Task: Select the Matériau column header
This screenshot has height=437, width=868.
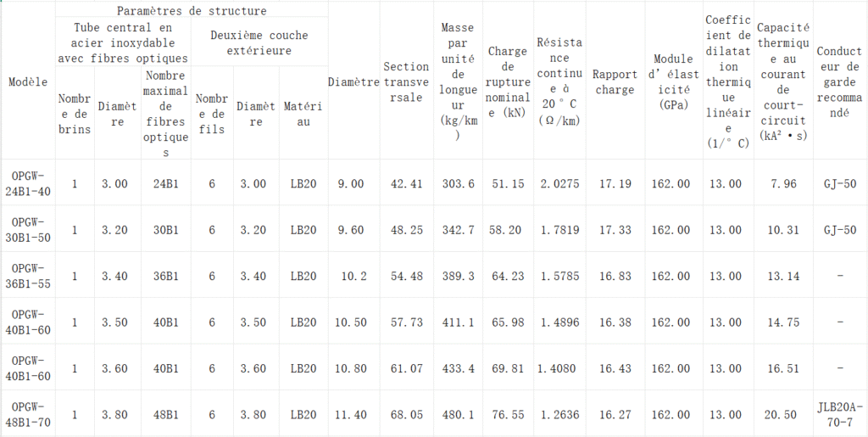Action: [303, 113]
